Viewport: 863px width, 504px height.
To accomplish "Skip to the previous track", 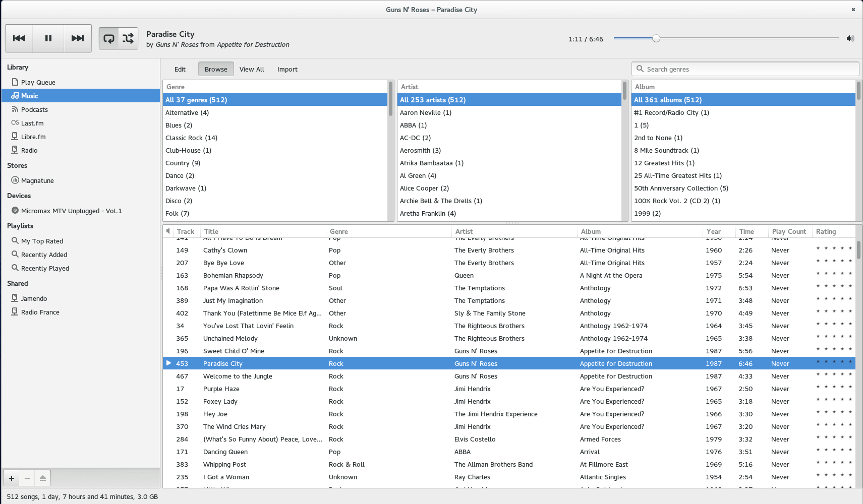I will coord(19,38).
